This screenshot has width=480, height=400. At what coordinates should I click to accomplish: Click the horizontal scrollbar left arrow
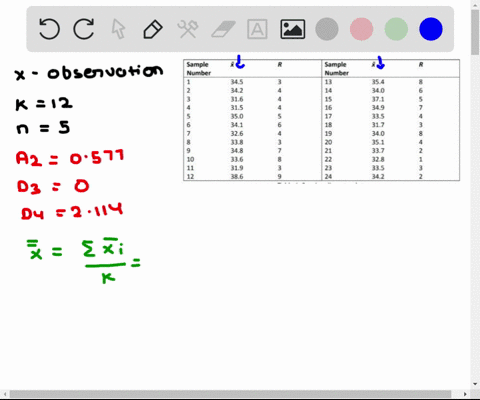click(x=4, y=394)
